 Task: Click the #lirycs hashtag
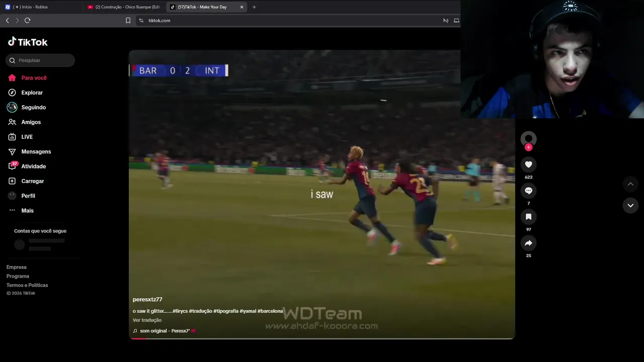coord(180,311)
